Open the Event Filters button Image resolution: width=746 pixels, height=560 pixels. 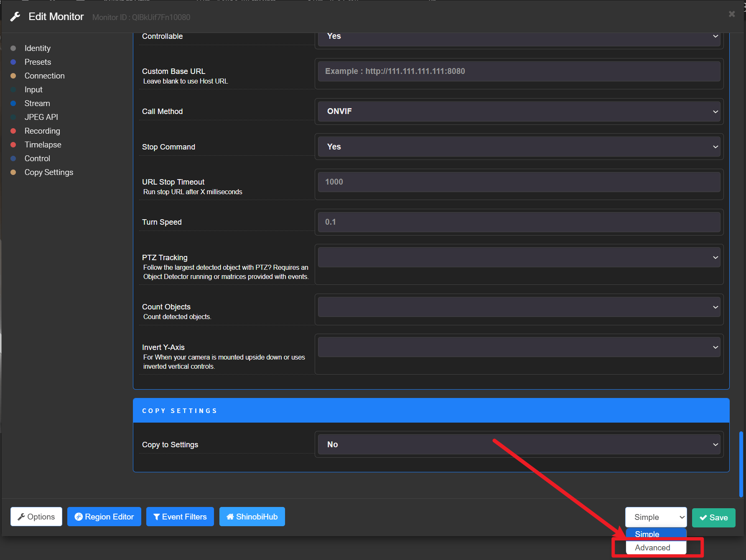[180, 517]
